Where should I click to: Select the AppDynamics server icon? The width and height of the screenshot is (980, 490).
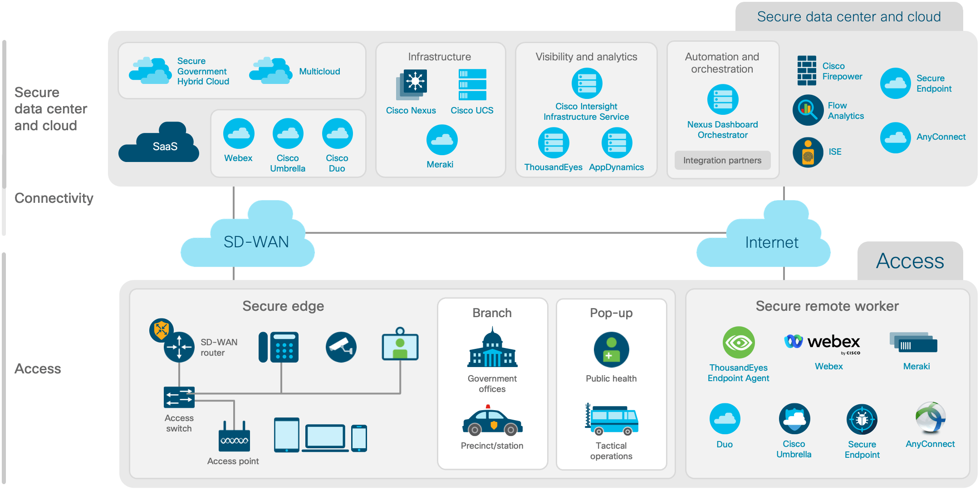click(617, 143)
